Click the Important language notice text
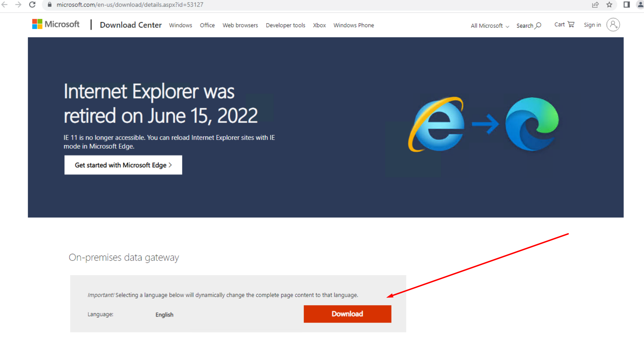644x338 pixels. (223, 295)
